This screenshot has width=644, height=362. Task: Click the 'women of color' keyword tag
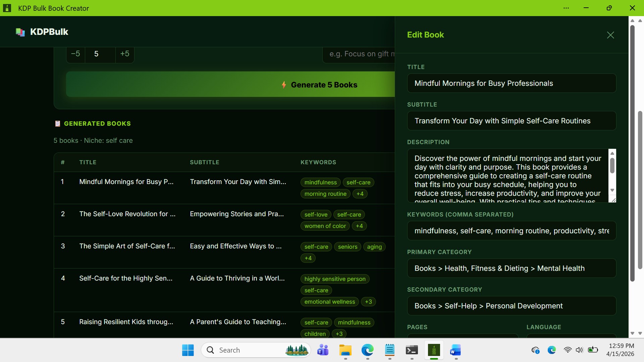(325, 226)
